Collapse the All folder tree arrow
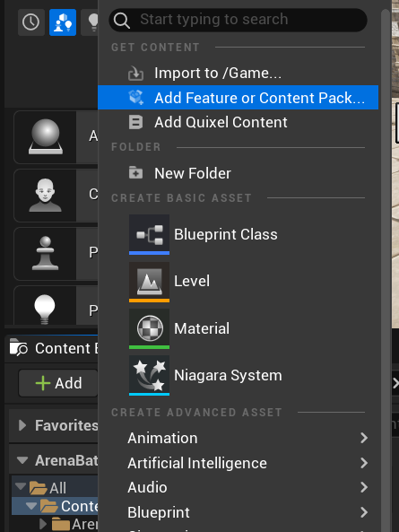399x532 pixels. click(21, 486)
